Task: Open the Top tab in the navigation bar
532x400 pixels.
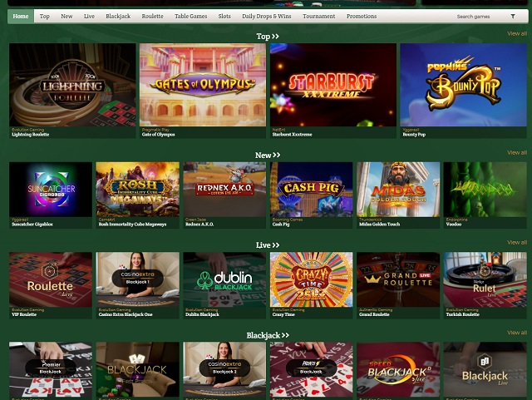Action: click(44, 17)
